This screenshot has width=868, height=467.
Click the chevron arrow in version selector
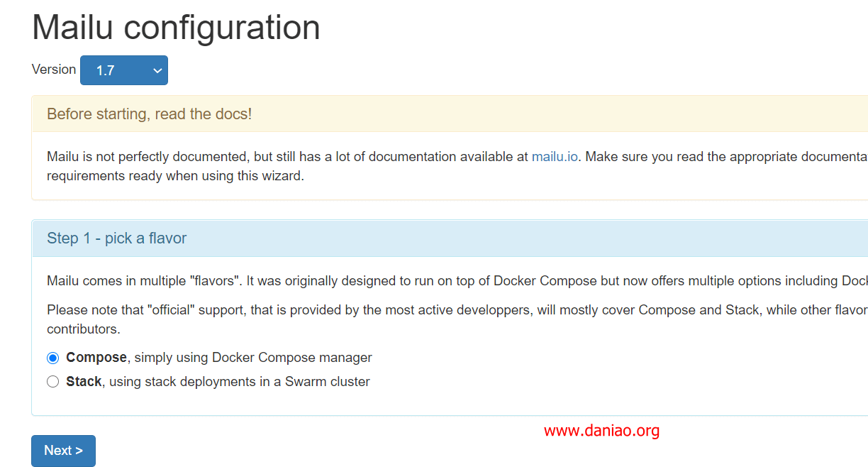pos(157,70)
